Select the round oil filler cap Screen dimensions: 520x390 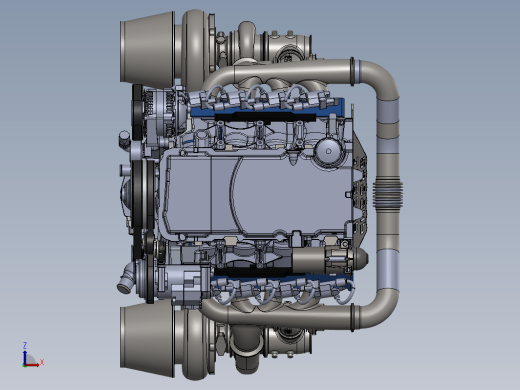(329, 152)
